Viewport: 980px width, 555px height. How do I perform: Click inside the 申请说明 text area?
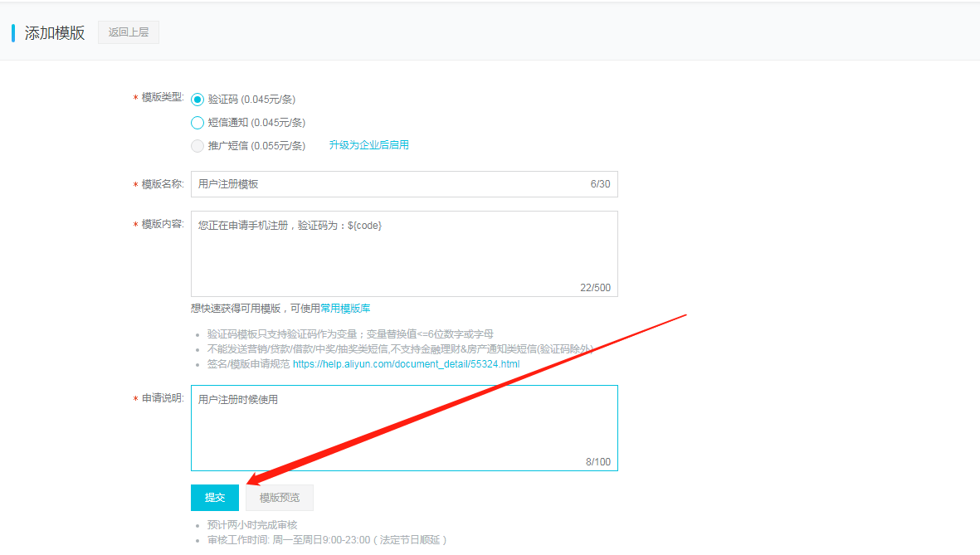click(404, 428)
